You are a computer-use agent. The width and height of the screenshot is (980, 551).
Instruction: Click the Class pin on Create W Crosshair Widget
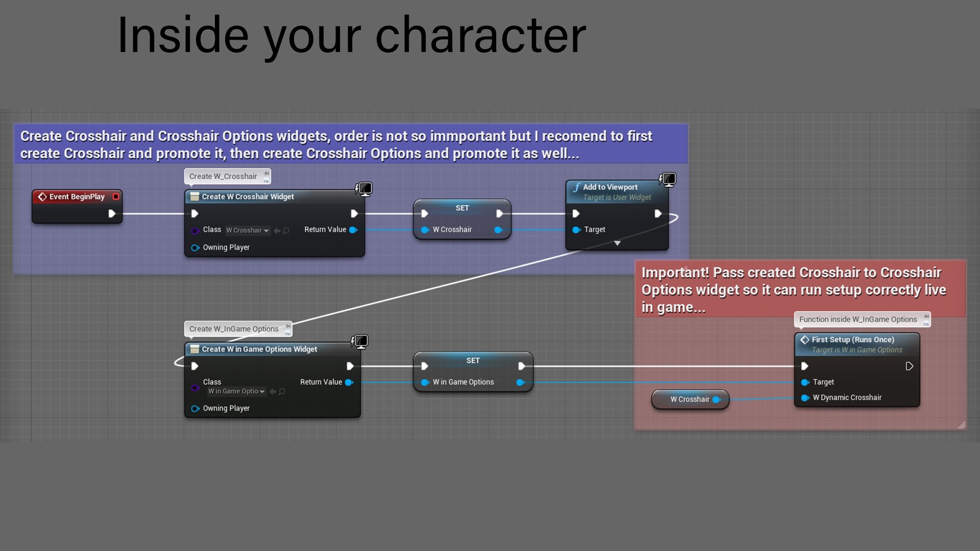coord(194,231)
